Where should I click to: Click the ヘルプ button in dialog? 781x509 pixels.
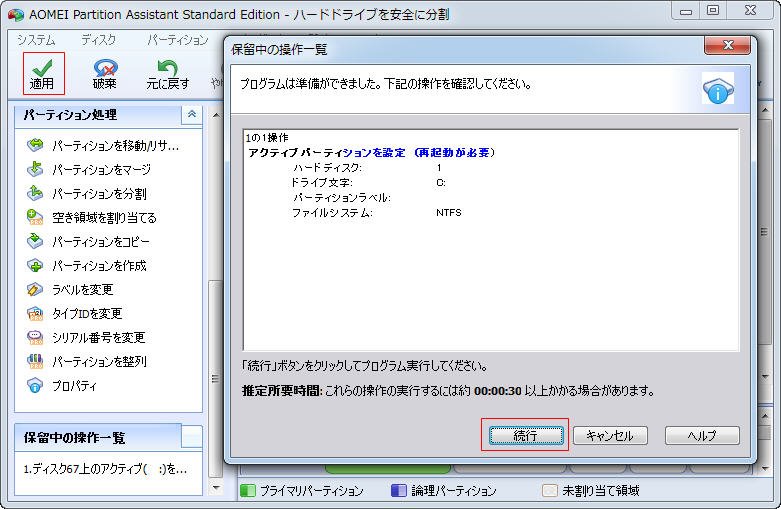(702, 436)
